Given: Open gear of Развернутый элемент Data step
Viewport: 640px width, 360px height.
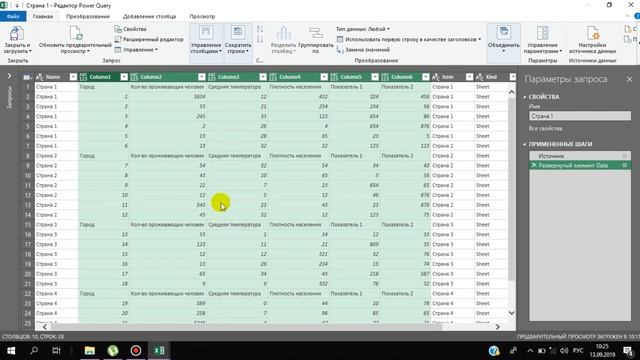Looking at the screenshot, I should (624, 165).
